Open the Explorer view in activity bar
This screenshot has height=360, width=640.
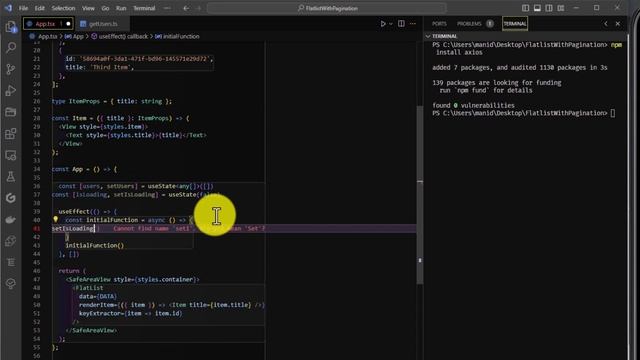(11, 27)
